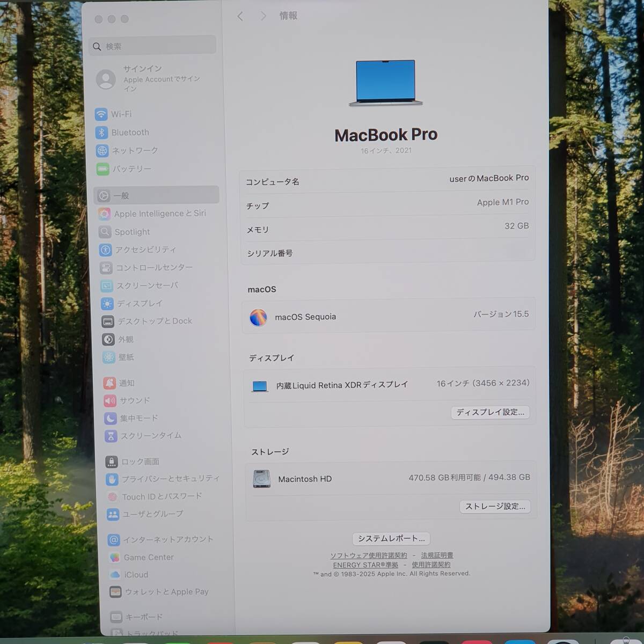Open the スクリーンセーバ icon
This screenshot has width=644, height=644.
[x=106, y=286]
